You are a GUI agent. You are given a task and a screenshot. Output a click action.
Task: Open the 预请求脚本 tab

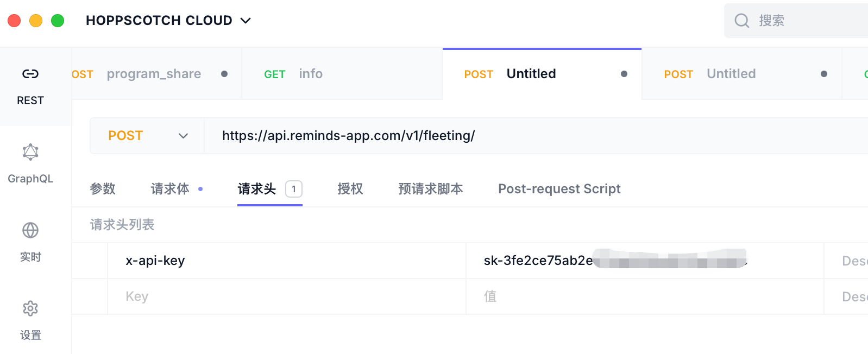(430, 189)
